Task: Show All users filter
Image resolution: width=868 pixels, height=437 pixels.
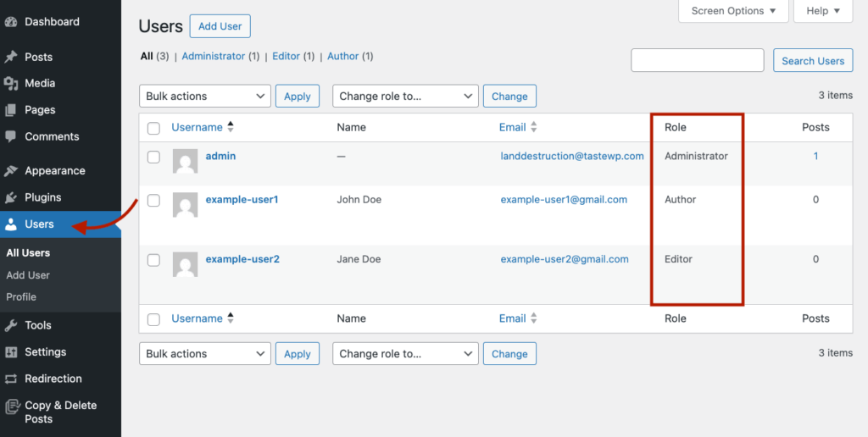Action: pos(146,57)
